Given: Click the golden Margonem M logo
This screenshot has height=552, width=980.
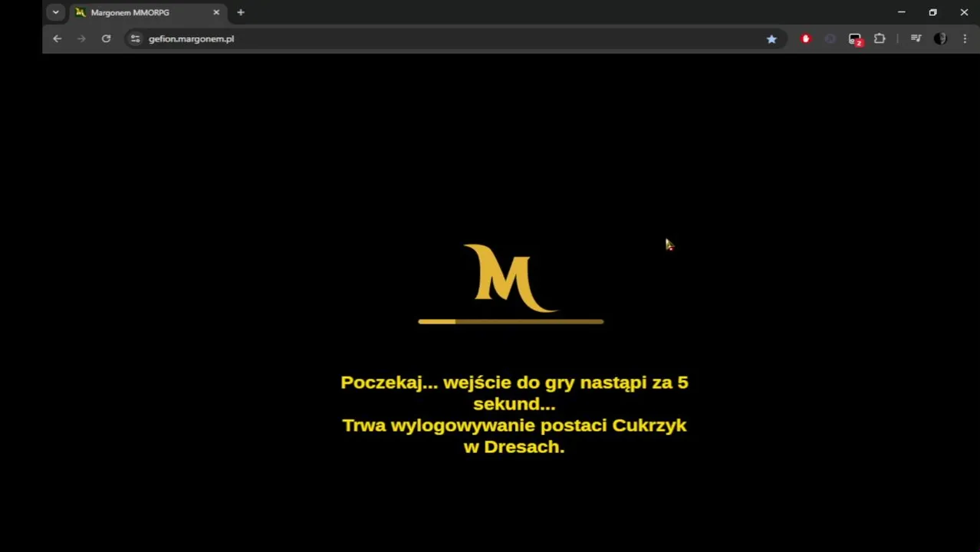Looking at the screenshot, I should tap(510, 278).
